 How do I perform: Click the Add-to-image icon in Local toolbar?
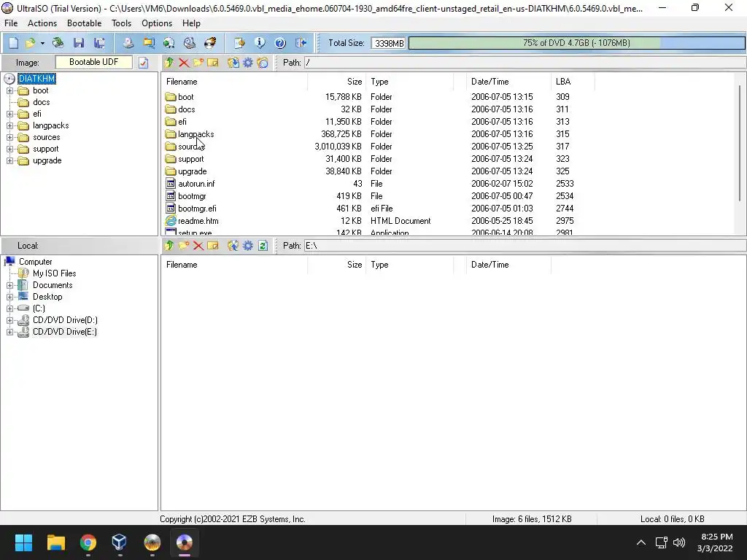tap(233, 246)
